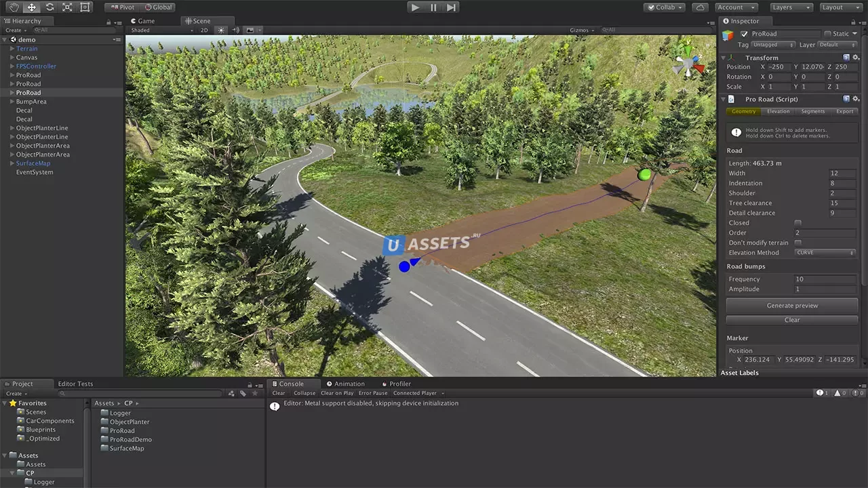Select the Hand tool in toolbar
868x488 pixels.
pyautogui.click(x=14, y=7)
